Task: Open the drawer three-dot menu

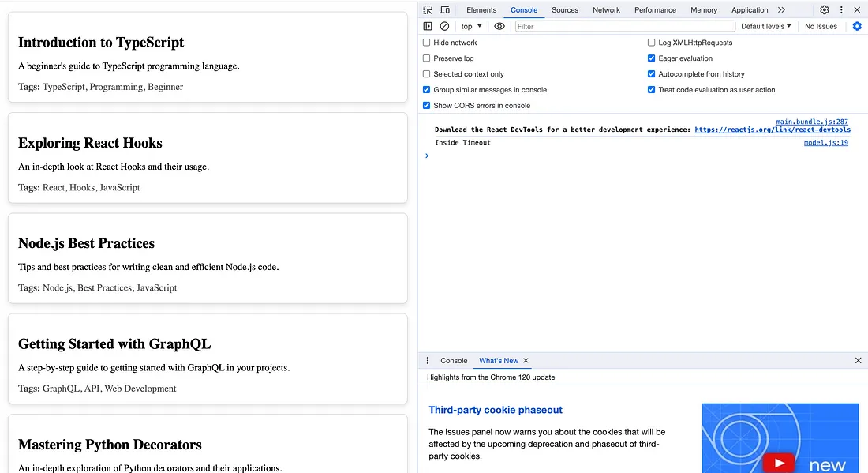Action: [x=428, y=361]
